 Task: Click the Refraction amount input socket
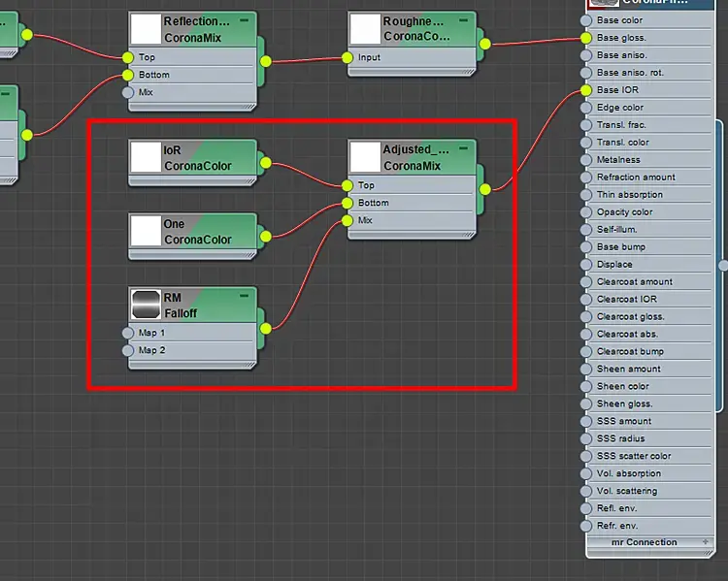(x=586, y=178)
